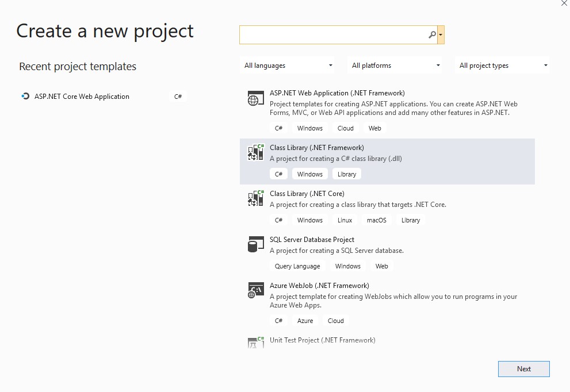This screenshot has height=392, width=570.
Task: Select the Class Library (.NET Framework) template icon
Action: [x=255, y=152]
